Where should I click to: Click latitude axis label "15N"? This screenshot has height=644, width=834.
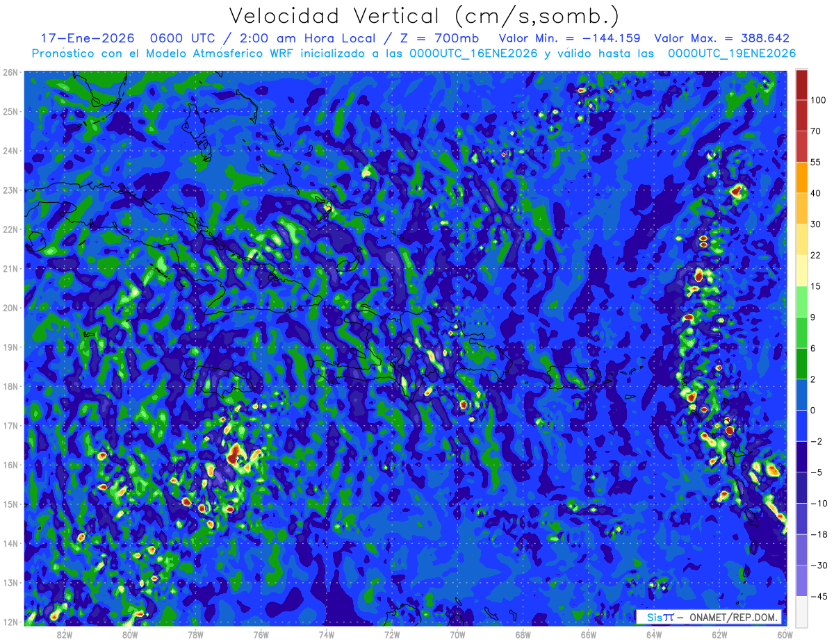coord(10,504)
